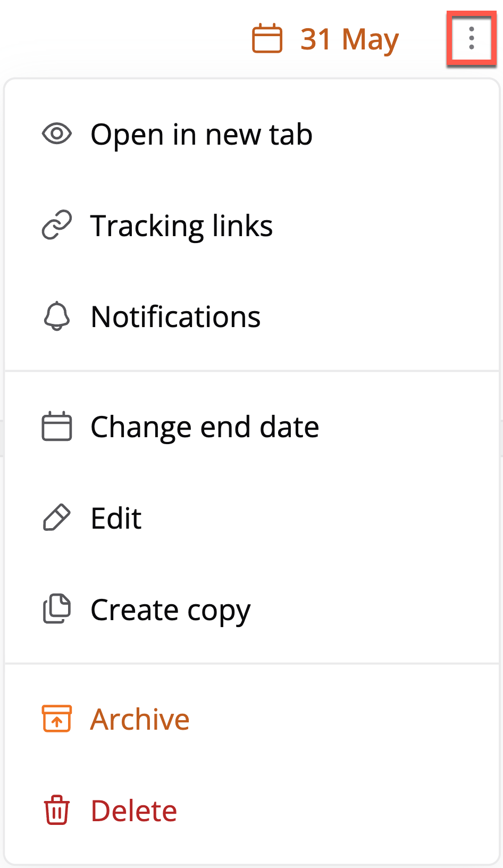Click the orange archive box icon
Viewport: 503px width, 868px height.
(57, 719)
